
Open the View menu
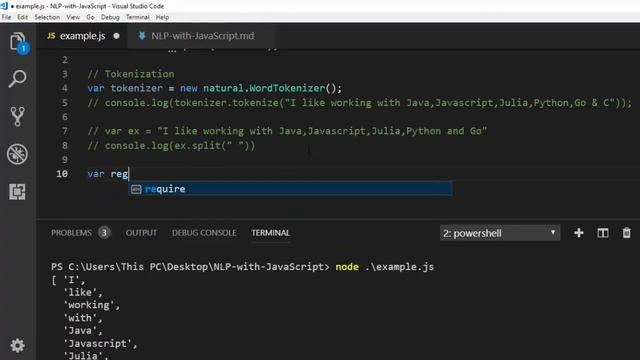(x=73, y=17)
